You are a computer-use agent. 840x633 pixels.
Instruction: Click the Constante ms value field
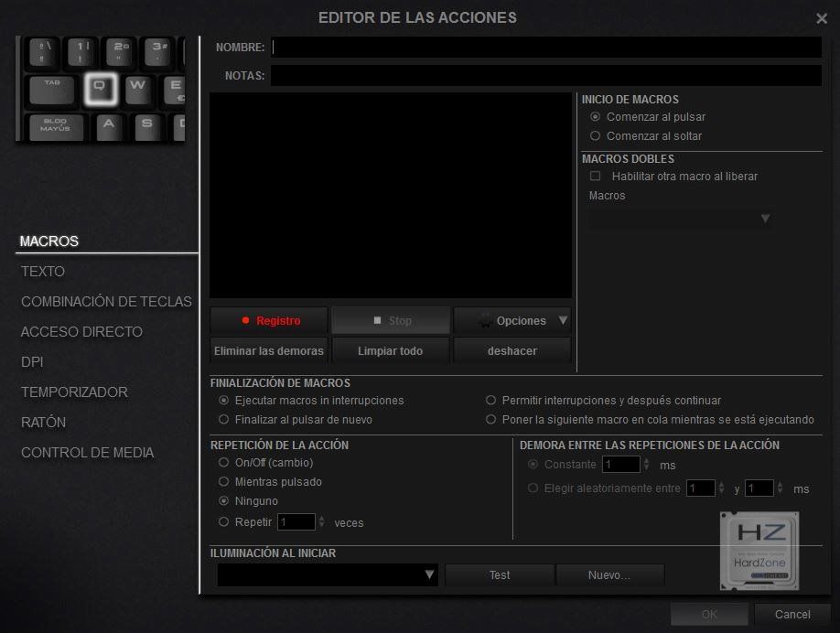[621, 465]
